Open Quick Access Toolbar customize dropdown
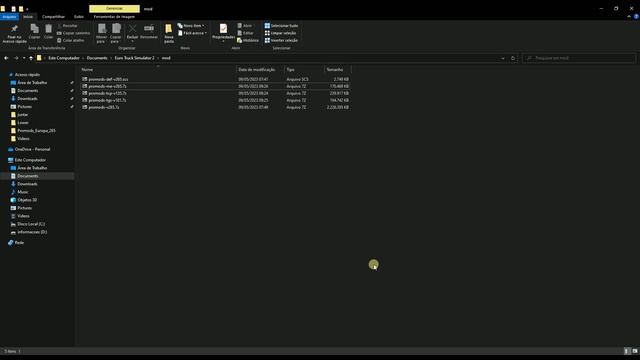640x360 pixels. [x=27, y=9]
